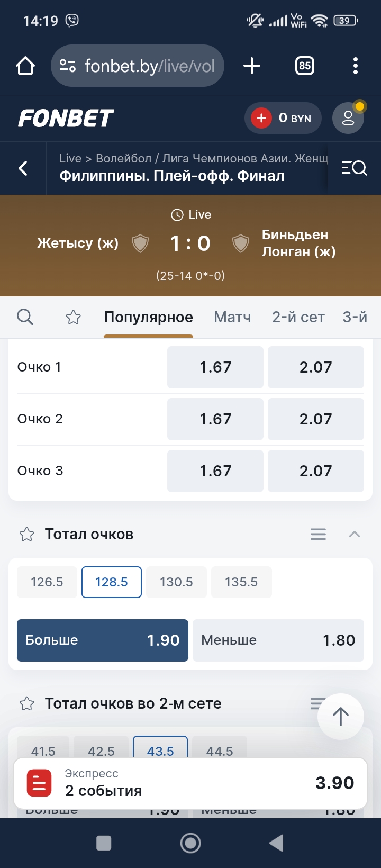This screenshot has height=868, width=381.
Task: Search markets with the magnifier icon
Action: pyautogui.click(x=25, y=317)
